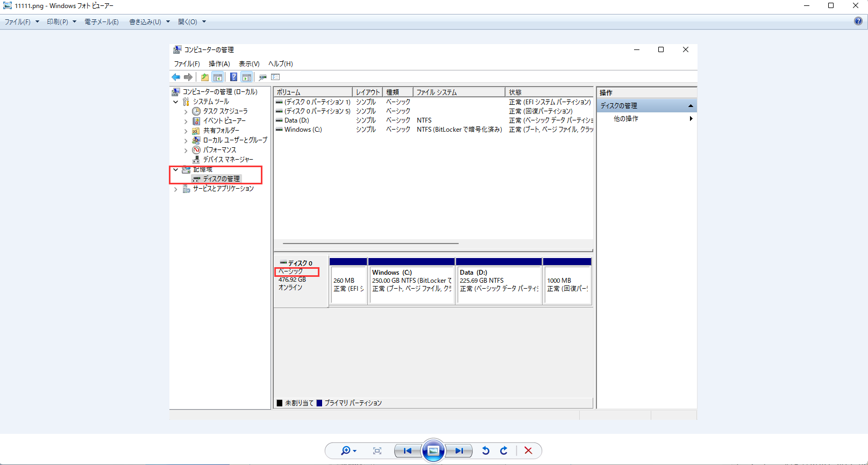Select the サービスとアプリケーション tree label
Image resolution: width=868 pixels, height=465 pixels.
point(223,189)
